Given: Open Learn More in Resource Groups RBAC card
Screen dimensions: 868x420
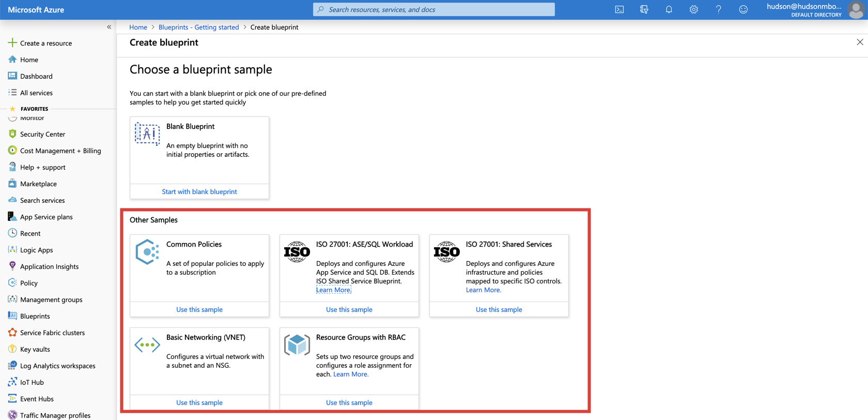Looking at the screenshot, I should tap(351, 374).
